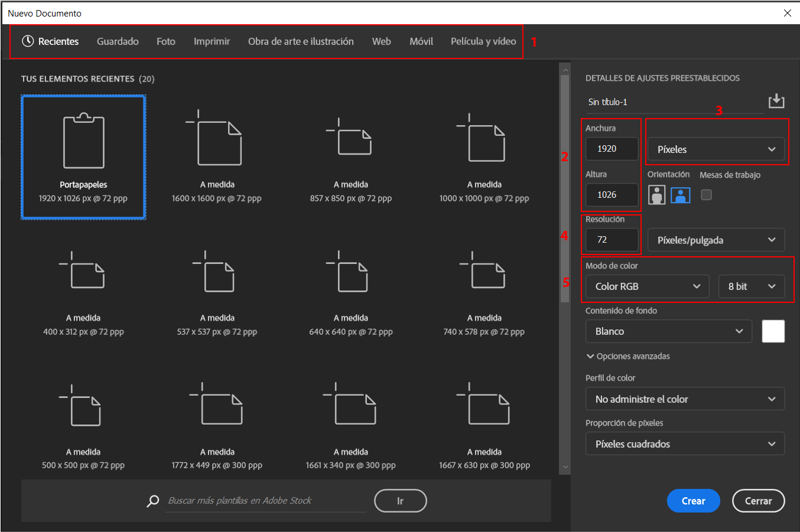Select the Portapapeles clipboard preset
This screenshot has height=532, width=800.
click(x=83, y=157)
